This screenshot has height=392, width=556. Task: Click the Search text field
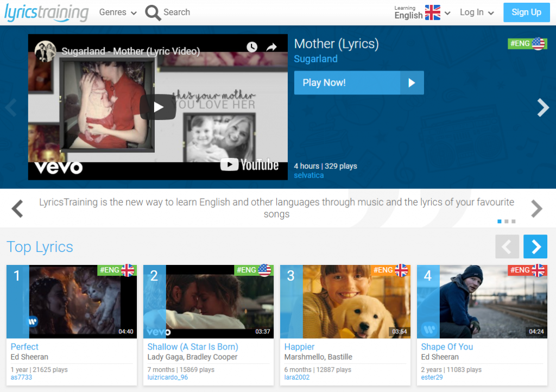click(176, 12)
